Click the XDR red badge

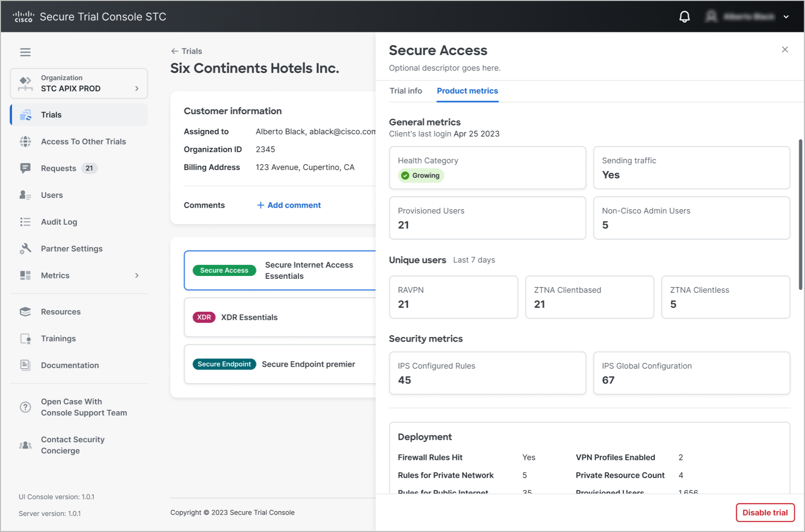click(204, 317)
